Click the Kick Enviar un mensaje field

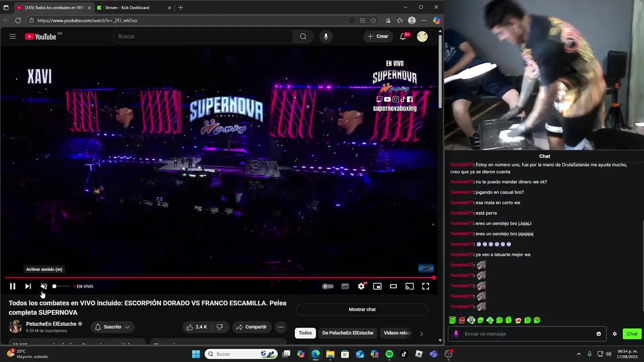[x=527, y=334]
